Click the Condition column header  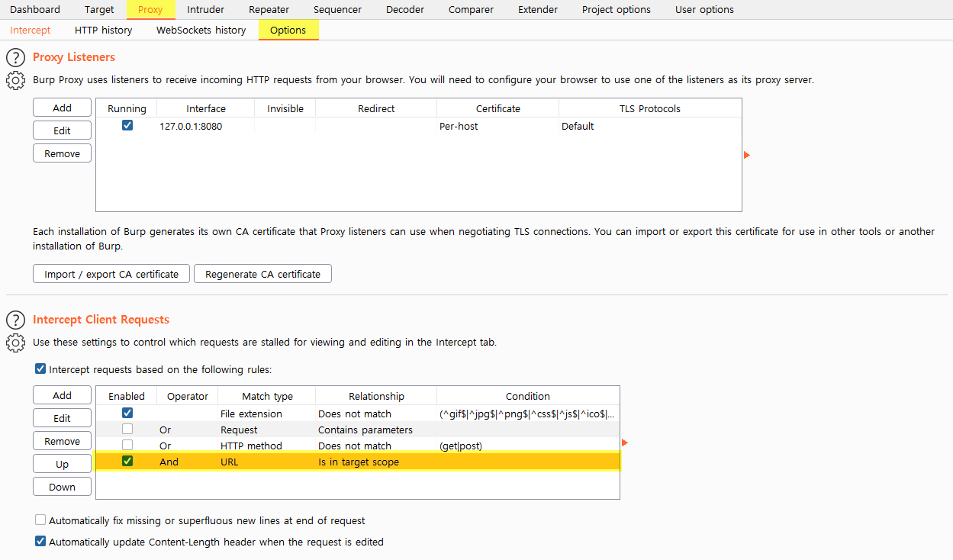click(x=528, y=396)
